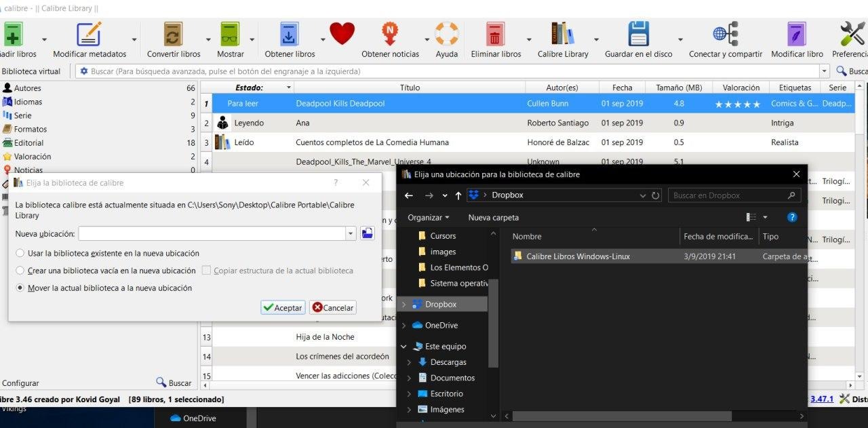Open dropdown arrow next to Mostrar

coord(252,39)
